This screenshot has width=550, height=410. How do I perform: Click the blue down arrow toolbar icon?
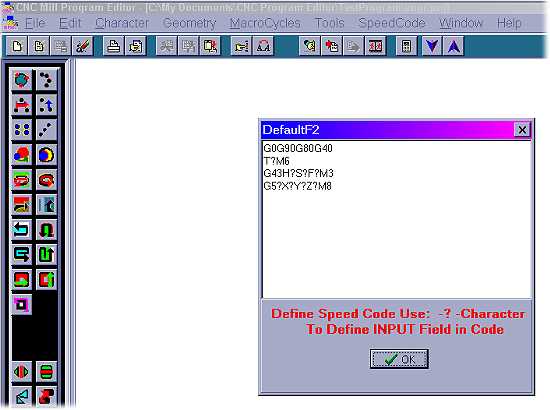tap(432, 46)
